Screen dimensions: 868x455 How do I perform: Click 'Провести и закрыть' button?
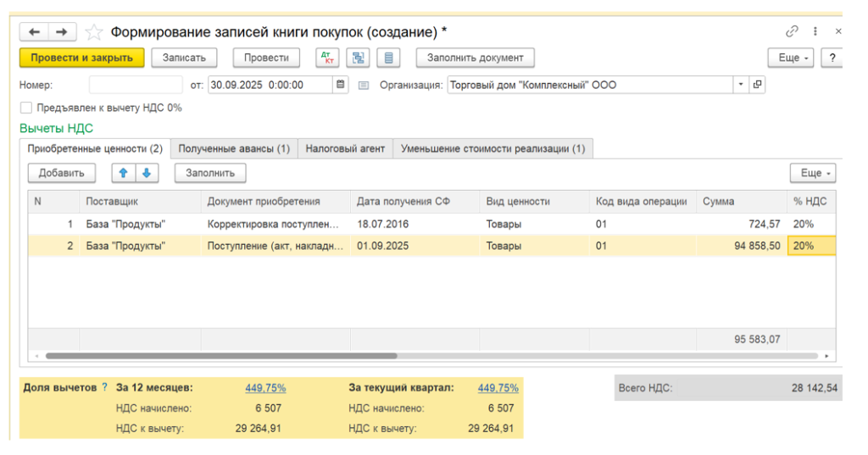click(81, 58)
